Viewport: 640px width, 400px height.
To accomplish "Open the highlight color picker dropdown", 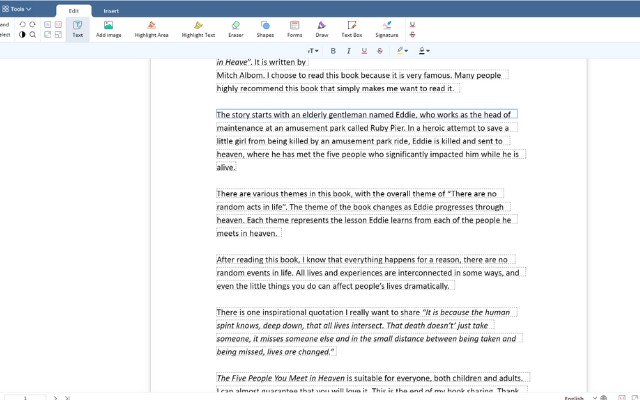I will point(402,51).
